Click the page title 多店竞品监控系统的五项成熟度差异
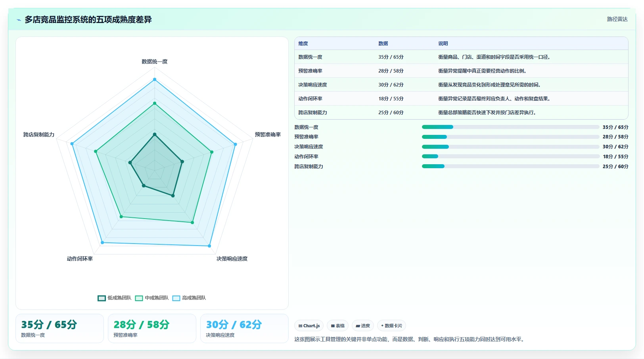 click(88, 19)
